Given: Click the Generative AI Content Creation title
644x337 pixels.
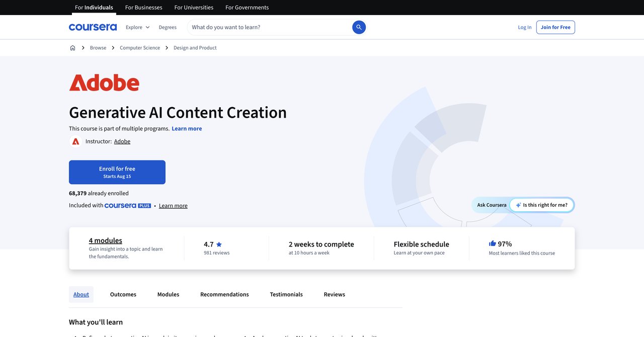Looking at the screenshot, I should coord(178,112).
